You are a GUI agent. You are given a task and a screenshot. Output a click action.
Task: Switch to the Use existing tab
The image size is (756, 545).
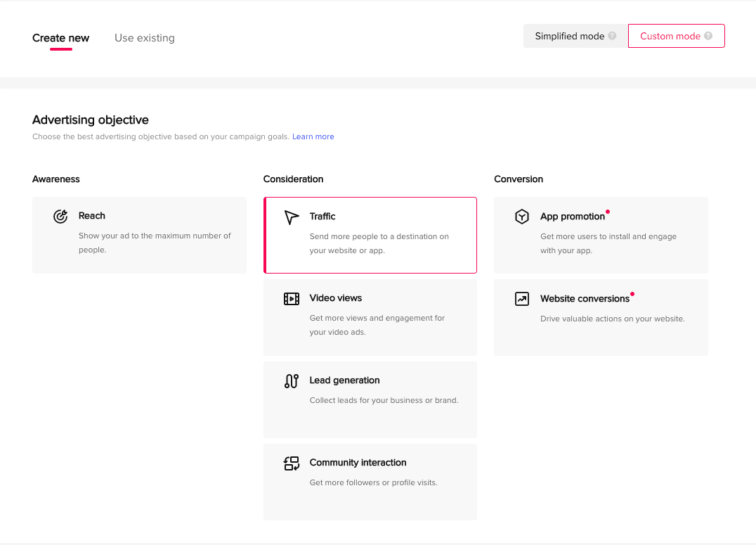point(145,38)
